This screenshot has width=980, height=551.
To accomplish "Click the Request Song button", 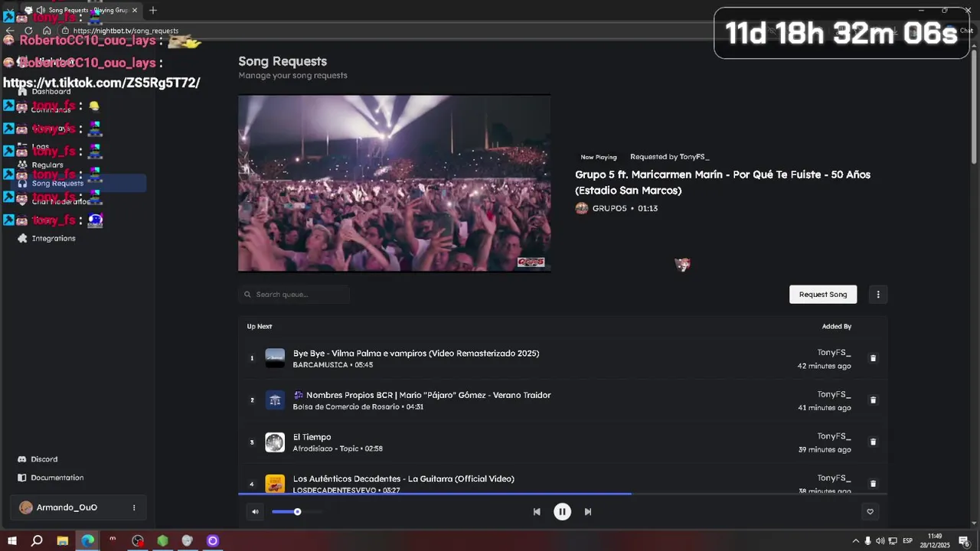I will click(x=823, y=295).
